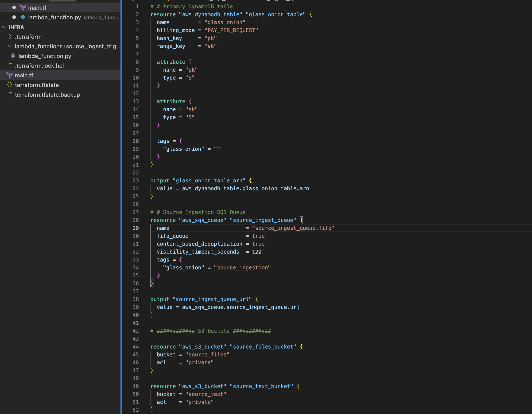
Task: Click unsaved dot beside lambda_function.py open editor
Action: click(14, 17)
